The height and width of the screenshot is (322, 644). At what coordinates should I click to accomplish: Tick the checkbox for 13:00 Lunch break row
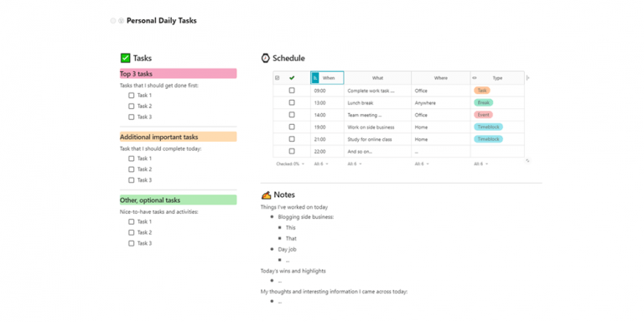[292, 102]
